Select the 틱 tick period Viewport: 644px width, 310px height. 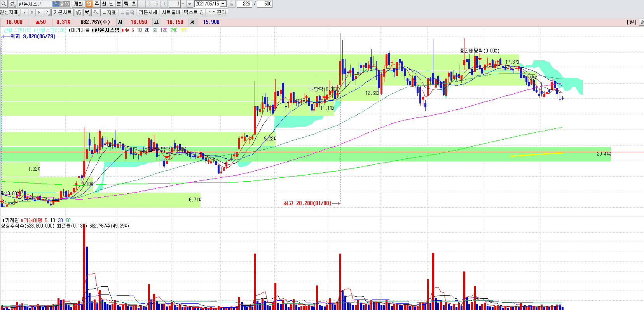pos(126,4)
